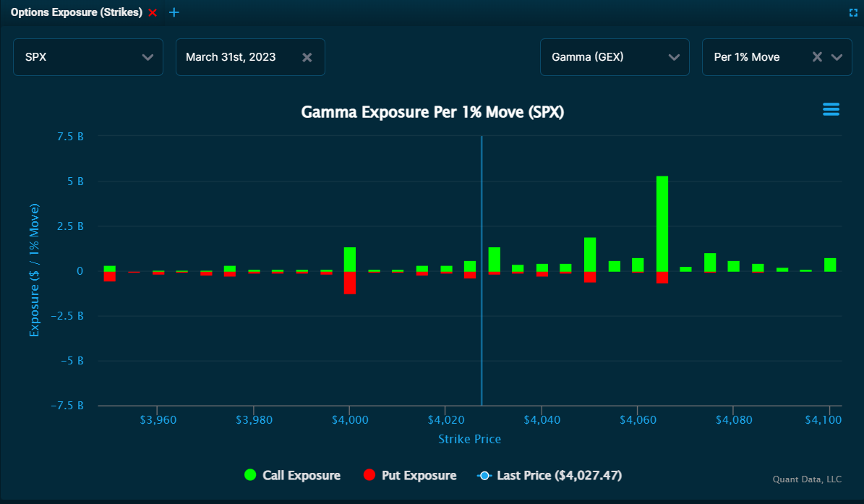Select the Options Exposure (Strikes) tab

pyautogui.click(x=77, y=12)
